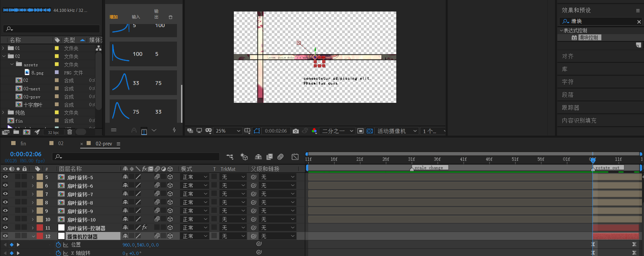644x256 pixels.
Task: Collapse the 摄像机控制器 layer properties
Action: pos(33,236)
